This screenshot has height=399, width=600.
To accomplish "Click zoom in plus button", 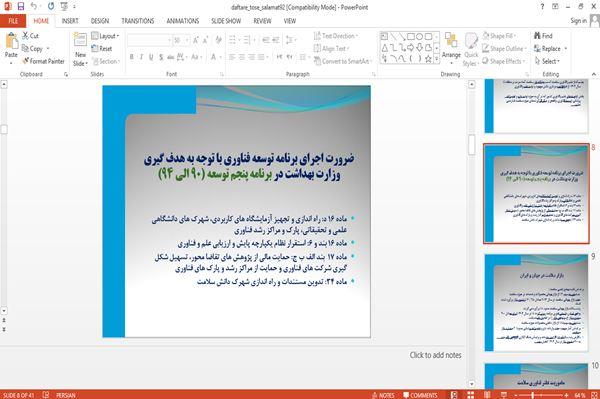I will [x=567, y=395].
